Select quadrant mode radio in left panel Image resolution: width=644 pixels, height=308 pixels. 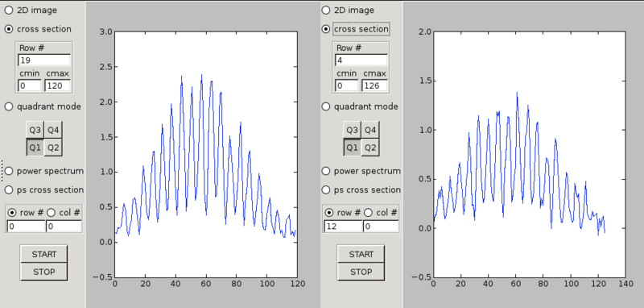tap(8, 106)
